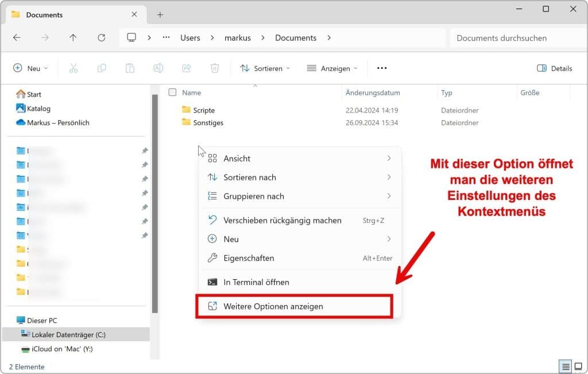Open the Details pane

(554, 68)
